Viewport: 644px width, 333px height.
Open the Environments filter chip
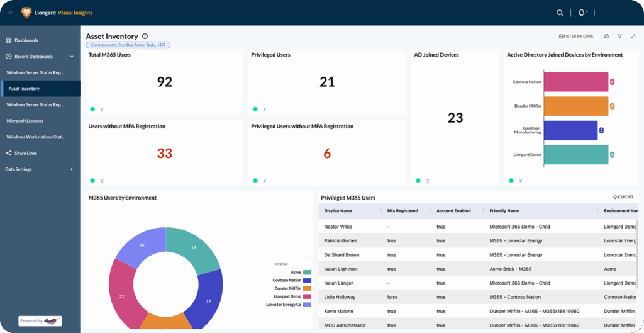pos(128,45)
